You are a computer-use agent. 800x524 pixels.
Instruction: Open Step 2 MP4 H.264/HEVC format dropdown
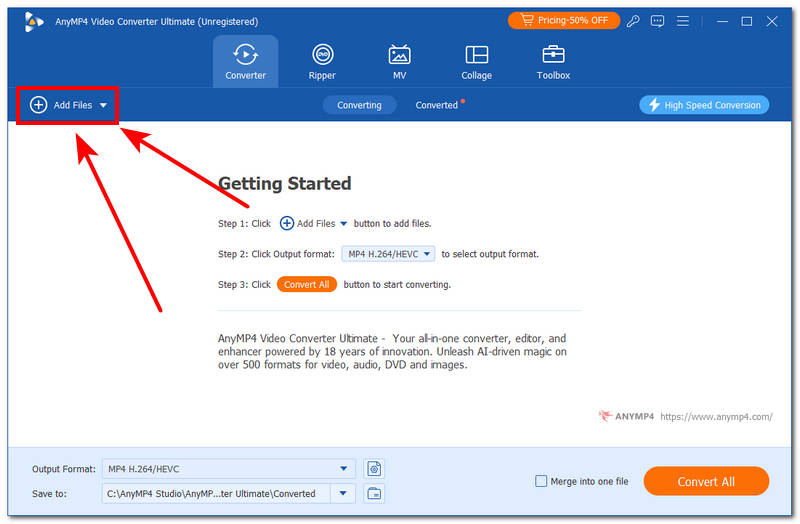coord(388,254)
